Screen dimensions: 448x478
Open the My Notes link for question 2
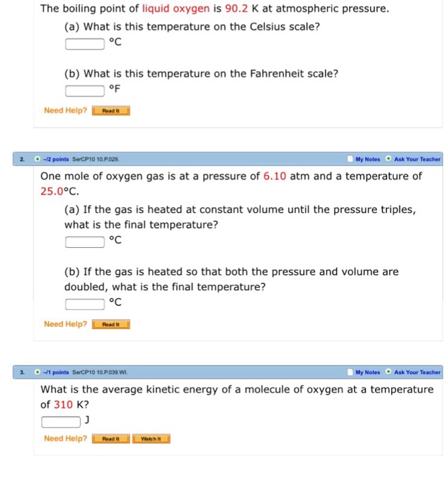(x=367, y=159)
